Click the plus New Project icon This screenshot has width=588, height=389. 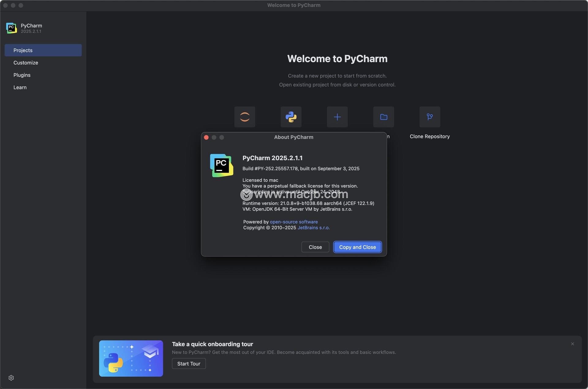pos(337,117)
